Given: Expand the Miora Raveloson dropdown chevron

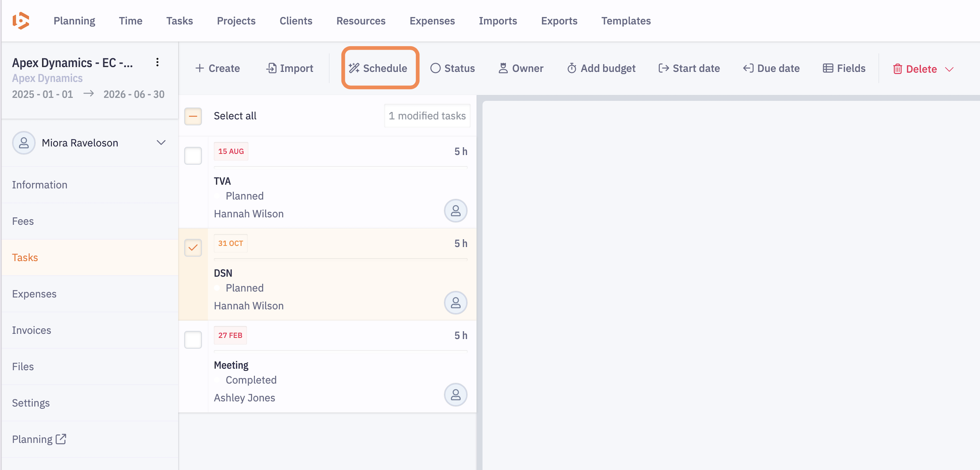Looking at the screenshot, I should (161, 143).
